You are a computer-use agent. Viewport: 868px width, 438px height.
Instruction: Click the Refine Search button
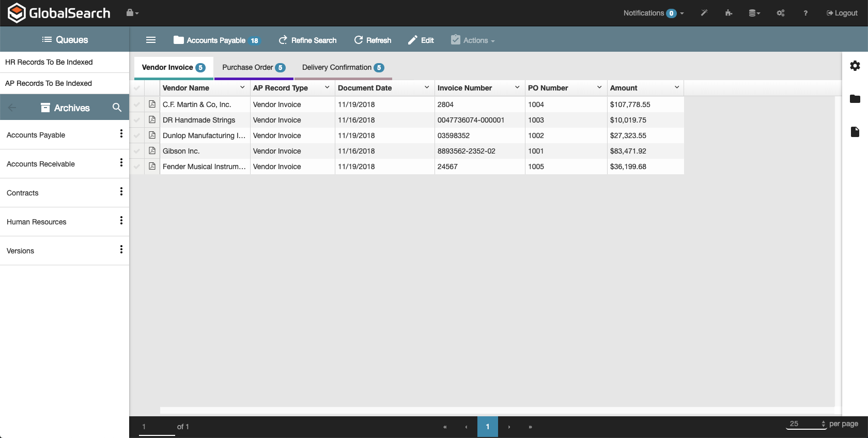307,40
